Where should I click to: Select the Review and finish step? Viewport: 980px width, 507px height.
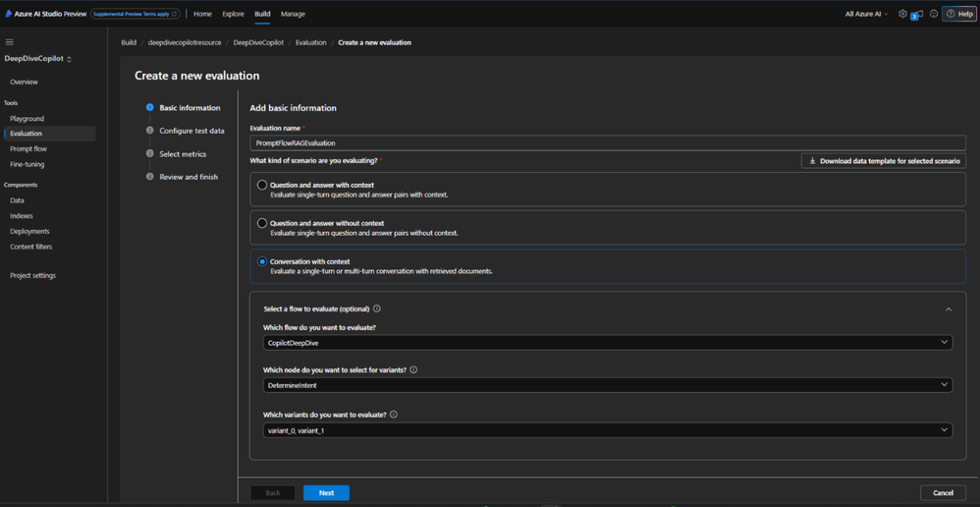point(183,177)
